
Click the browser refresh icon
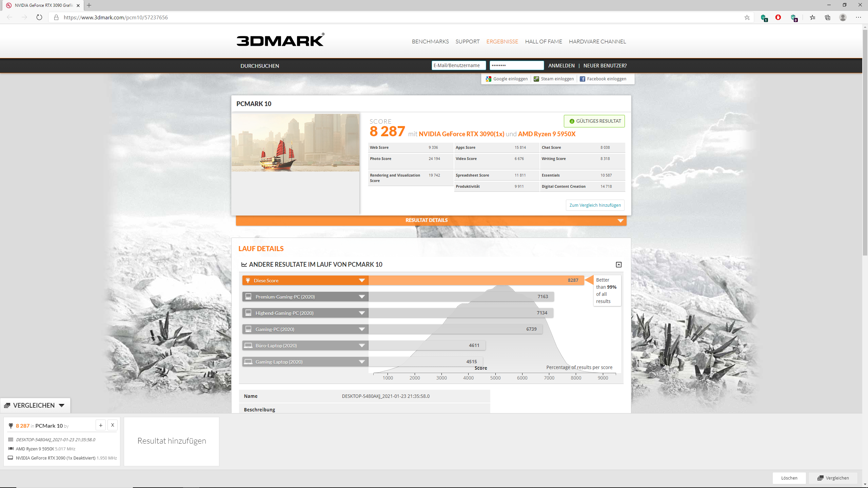click(39, 17)
